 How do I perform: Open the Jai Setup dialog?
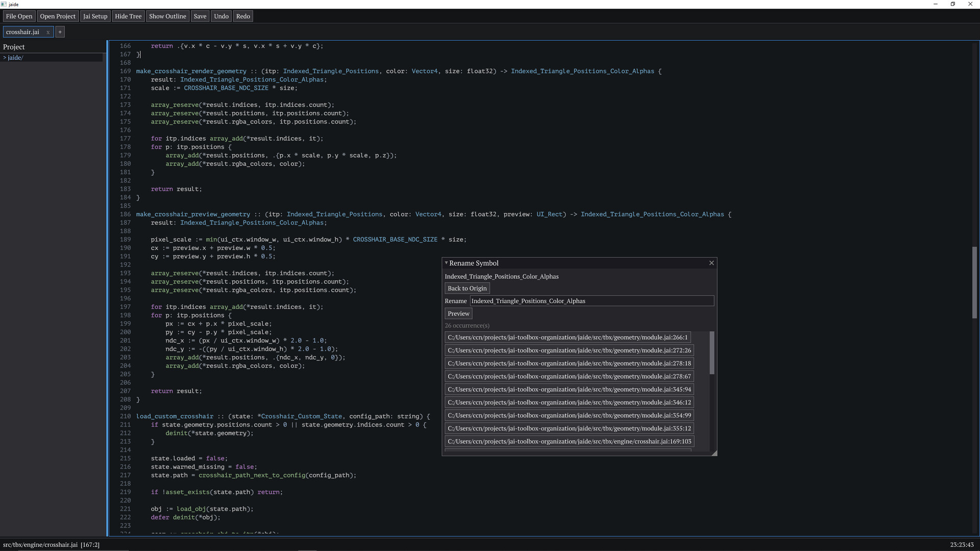(95, 16)
